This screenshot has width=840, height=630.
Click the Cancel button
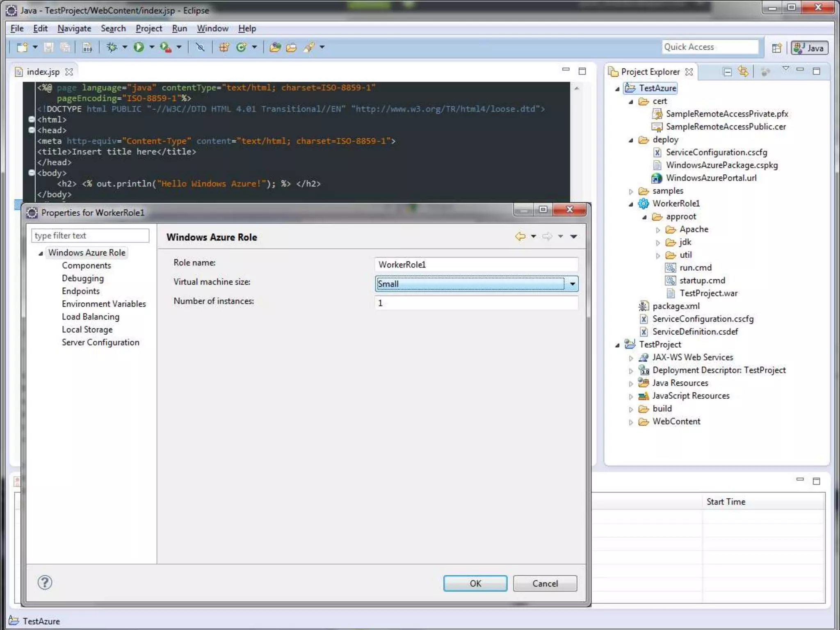coord(545,583)
